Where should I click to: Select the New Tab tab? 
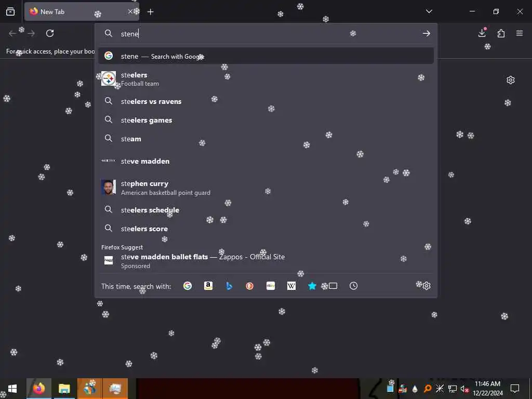(82, 12)
